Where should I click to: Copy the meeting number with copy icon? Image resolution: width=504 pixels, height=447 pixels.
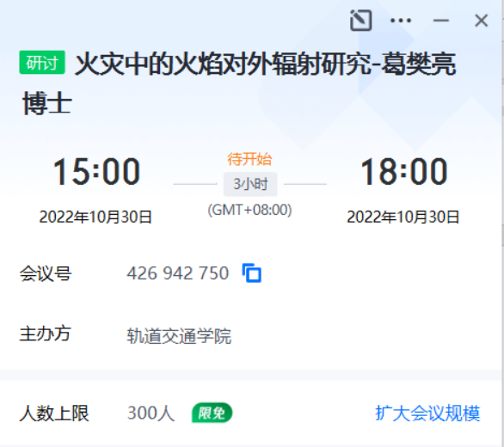point(252,272)
